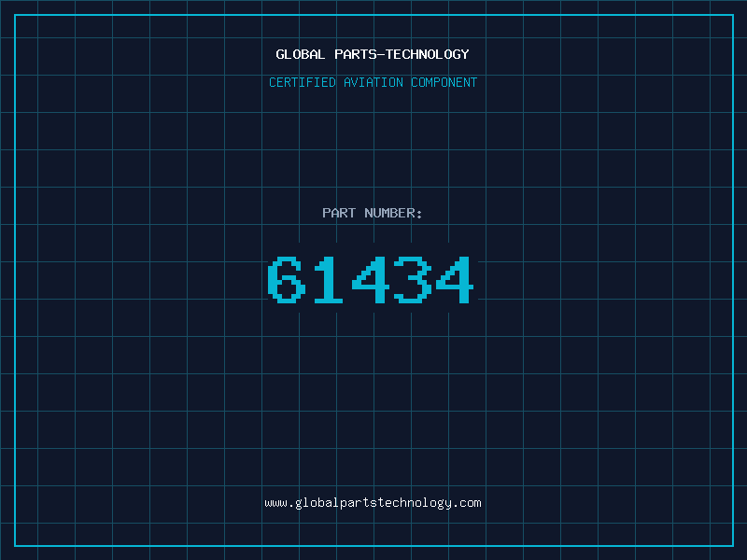747x560 pixels.
Task: Click the PART NUMBER: label
Action: [372, 213]
